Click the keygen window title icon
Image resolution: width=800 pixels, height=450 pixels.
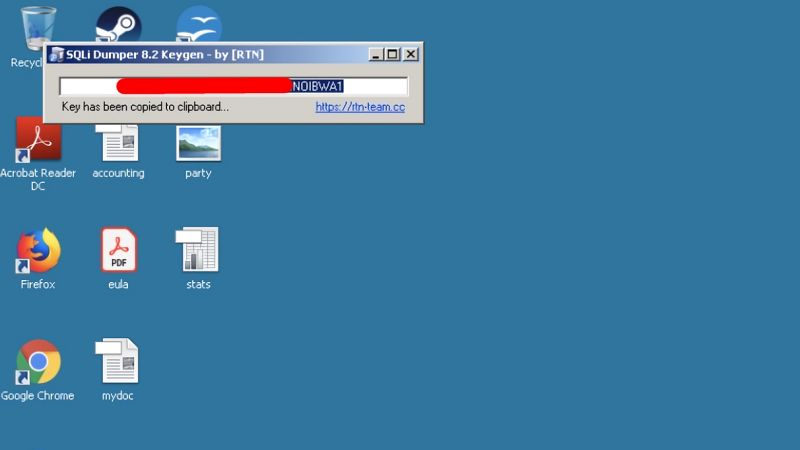(x=56, y=55)
